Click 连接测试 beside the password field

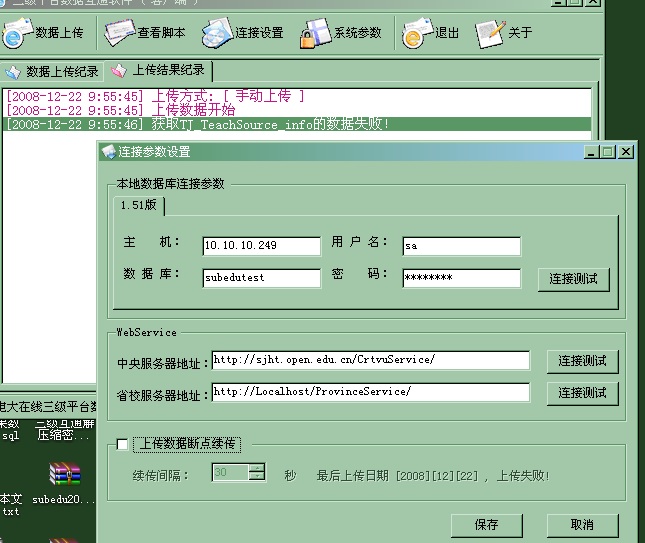573,279
